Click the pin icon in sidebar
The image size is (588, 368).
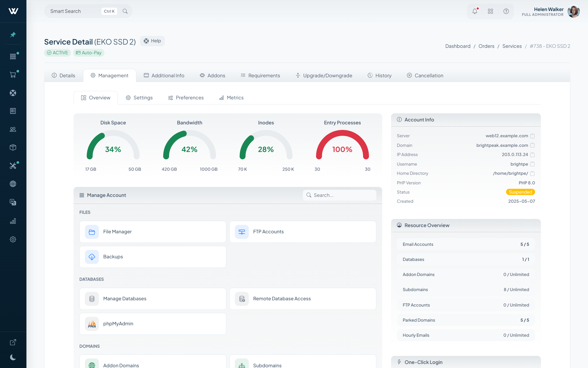coord(13,35)
